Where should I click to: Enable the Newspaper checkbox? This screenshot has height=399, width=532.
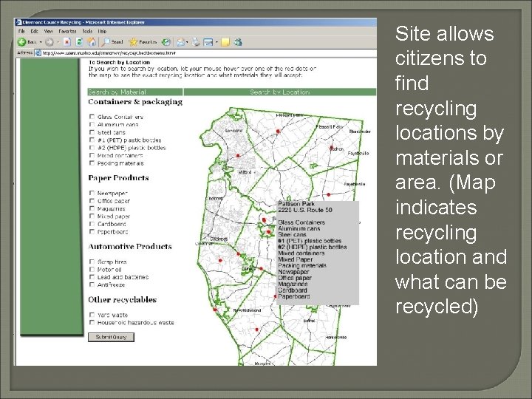92,194
